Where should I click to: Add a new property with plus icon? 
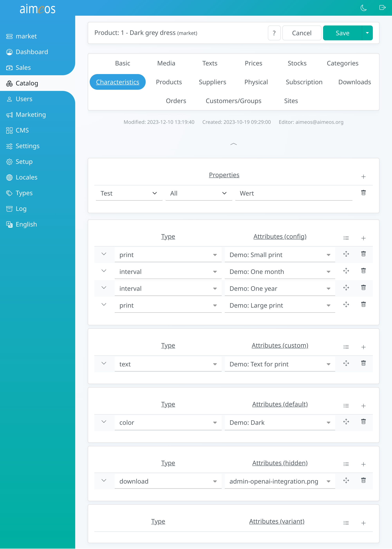tap(363, 177)
